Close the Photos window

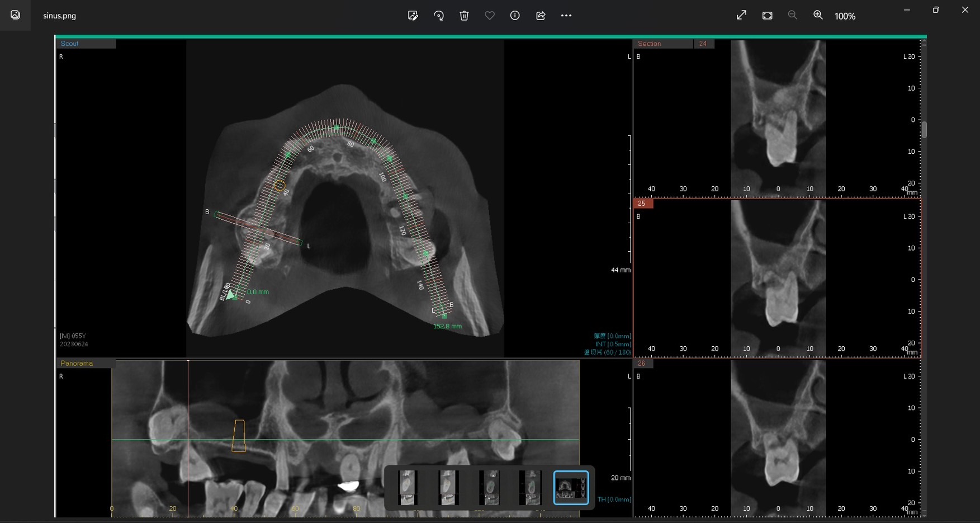965,10
